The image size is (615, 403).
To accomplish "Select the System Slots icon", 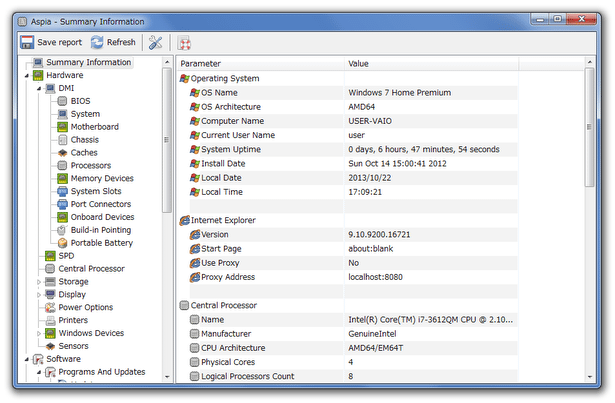I will click(62, 191).
